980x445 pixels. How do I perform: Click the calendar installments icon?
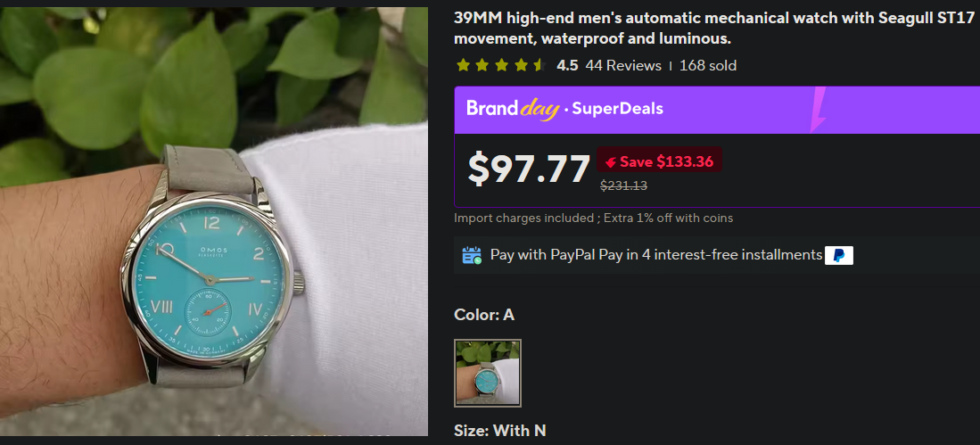click(472, 255)
